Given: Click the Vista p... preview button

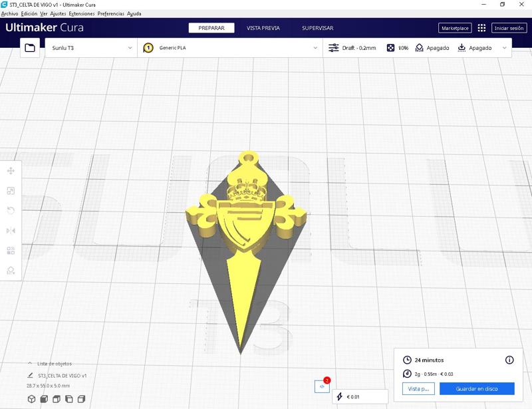Looking at the screenshot, I should coord(418,388).
